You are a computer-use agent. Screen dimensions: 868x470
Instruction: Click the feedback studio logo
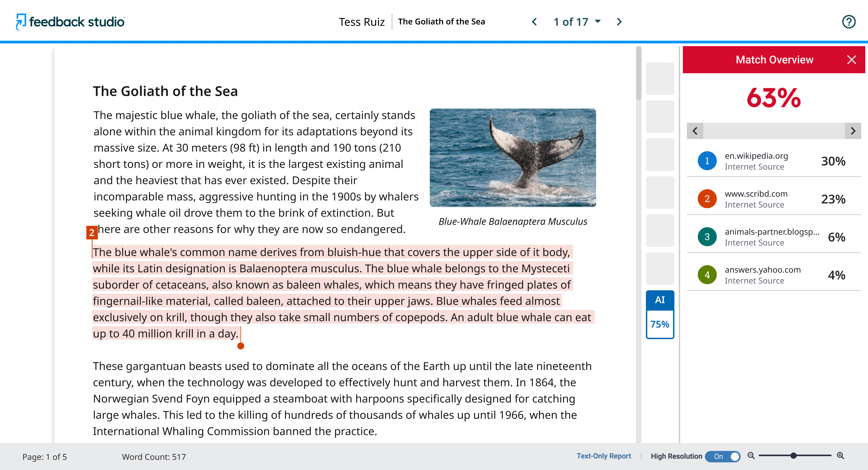(x=70, y=22)
